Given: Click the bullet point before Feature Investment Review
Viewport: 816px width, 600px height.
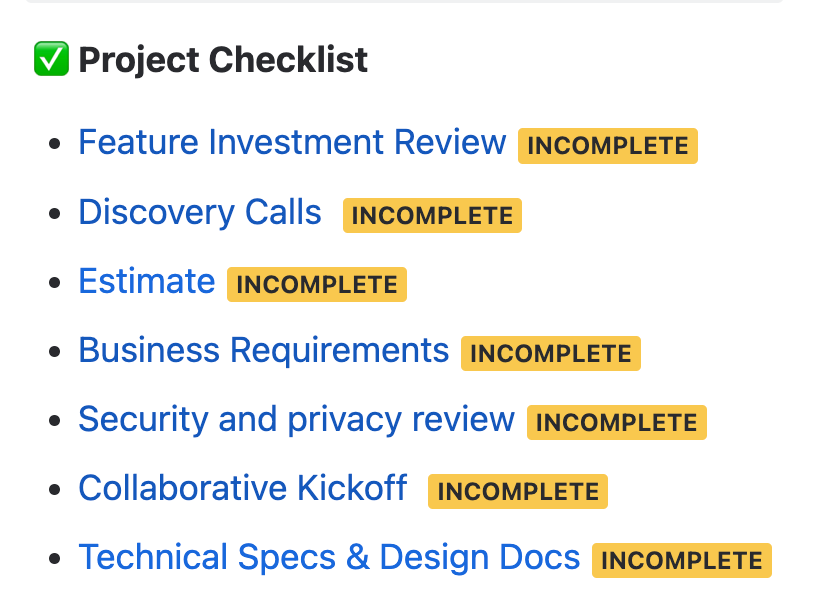Looking at the screenshot, I should 55,144.
